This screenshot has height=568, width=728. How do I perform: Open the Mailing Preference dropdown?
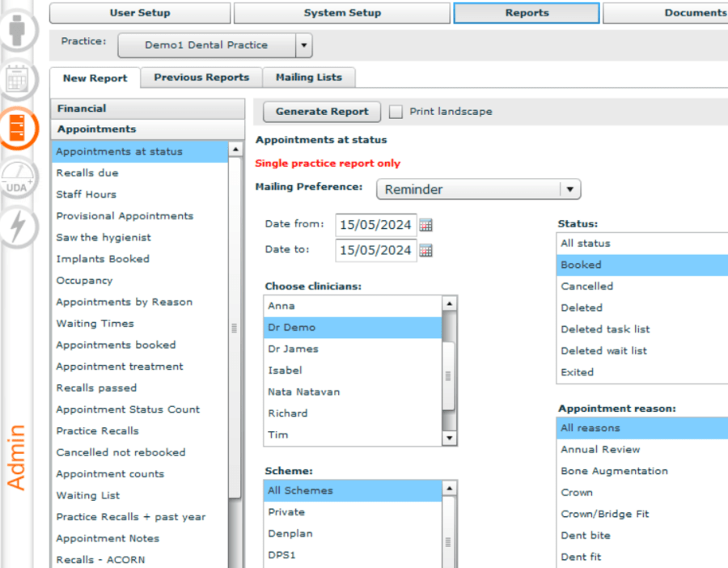pyautogui.click(x=569, y=189)
